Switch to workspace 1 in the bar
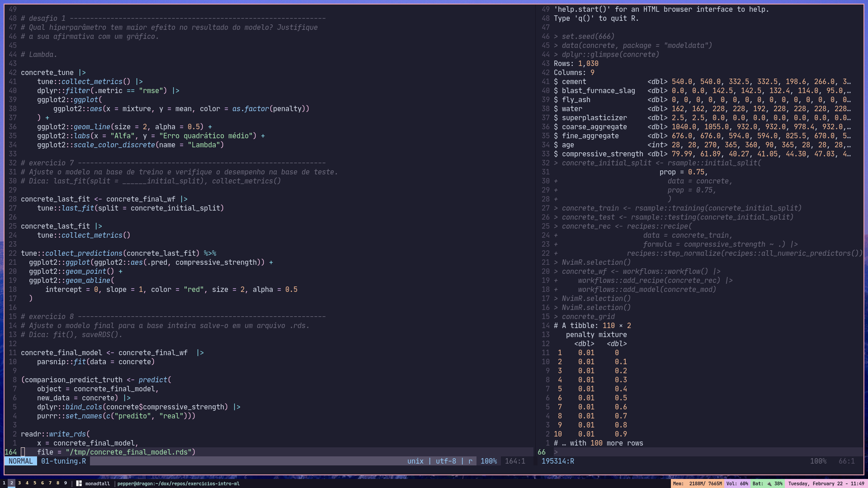 (x=4, y=483)
